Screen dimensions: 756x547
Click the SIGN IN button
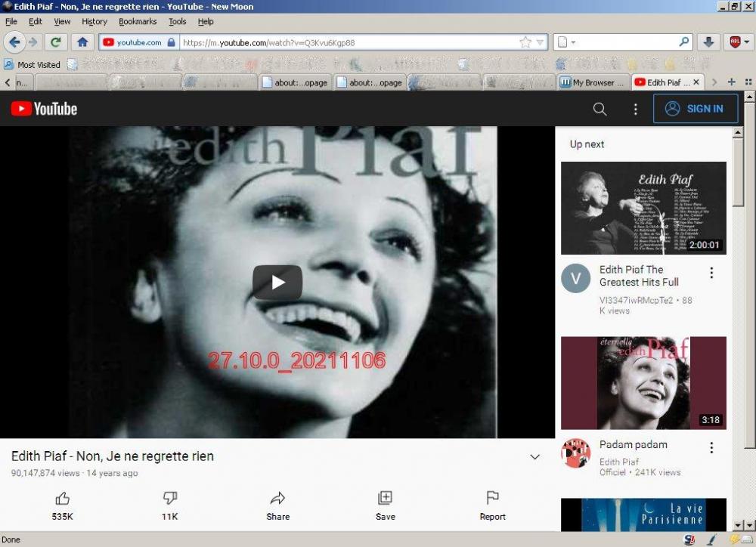pyautogui.click(x=695, y=109)
